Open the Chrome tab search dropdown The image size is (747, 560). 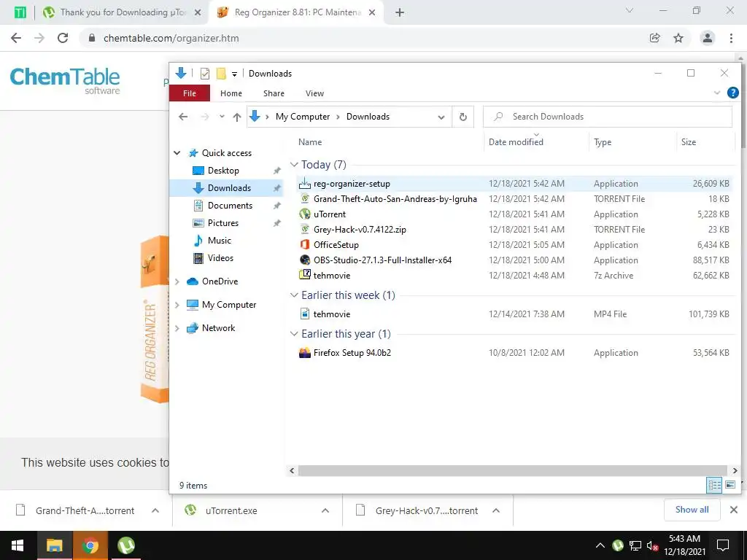[630, 10]
